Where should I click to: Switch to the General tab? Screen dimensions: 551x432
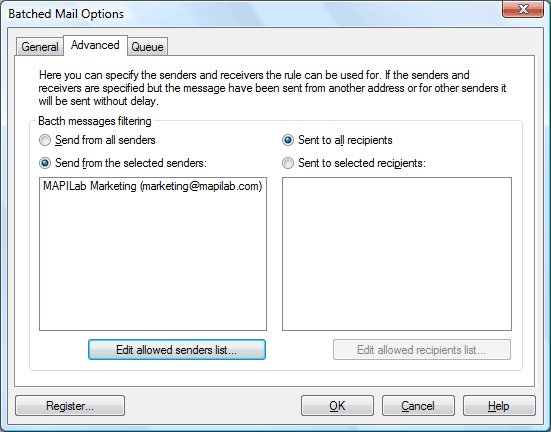coord(39,47)
